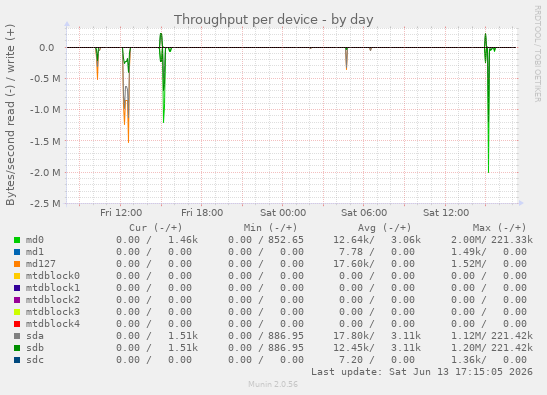Click the y-axis title Bytes/second read/write
547x395 pixels.
[10, 115]
